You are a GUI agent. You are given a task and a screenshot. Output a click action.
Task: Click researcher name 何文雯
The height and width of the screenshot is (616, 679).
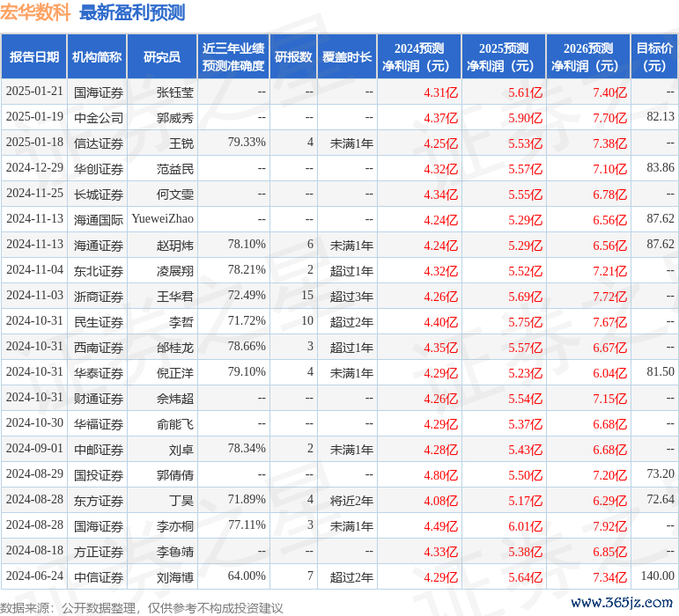tap(175, 194)
